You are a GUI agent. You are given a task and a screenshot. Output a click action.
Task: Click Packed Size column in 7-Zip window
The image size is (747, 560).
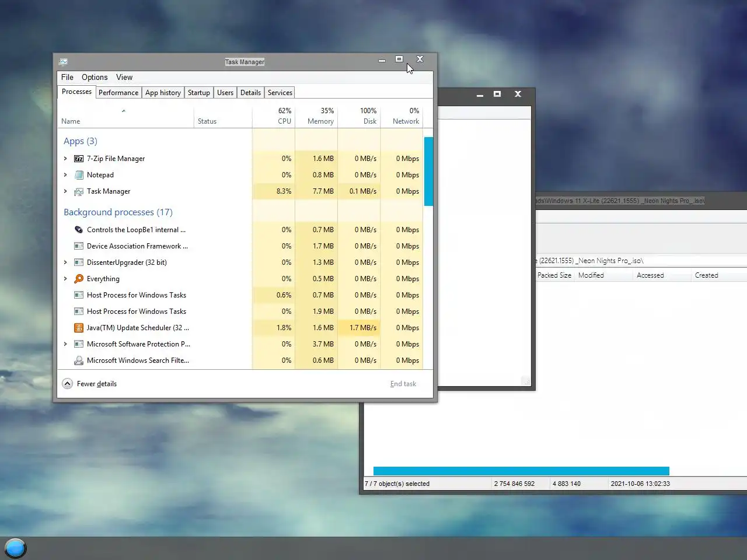[x=554, y=275]
